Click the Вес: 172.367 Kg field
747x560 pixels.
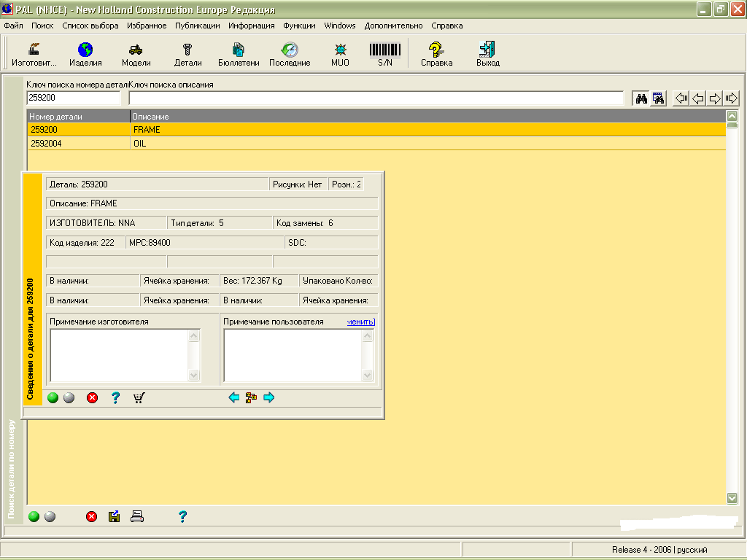click(259, 281)
